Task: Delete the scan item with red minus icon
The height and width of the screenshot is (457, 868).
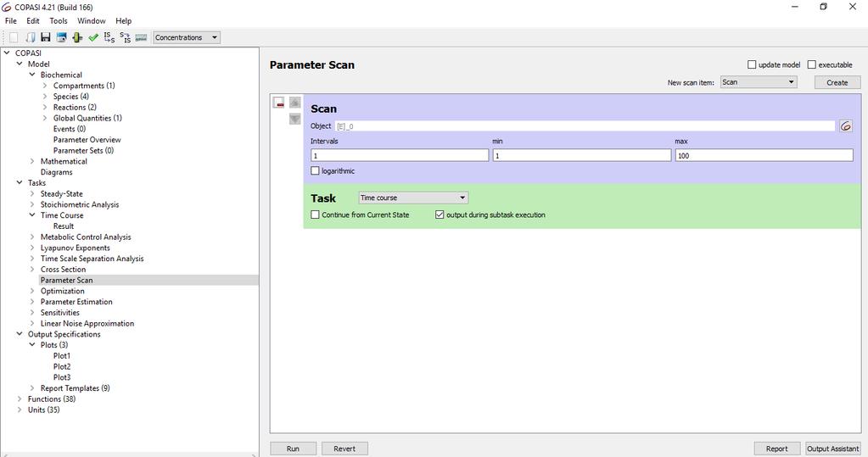Action: (x=278, y=103)
